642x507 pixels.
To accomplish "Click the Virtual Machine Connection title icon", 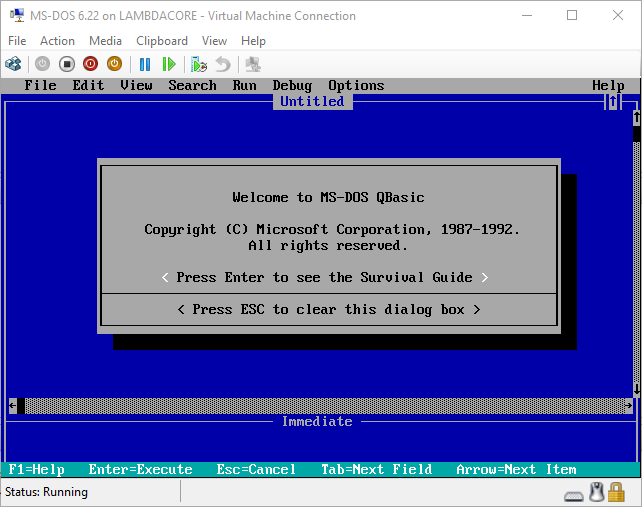I will tap(17, 15).
